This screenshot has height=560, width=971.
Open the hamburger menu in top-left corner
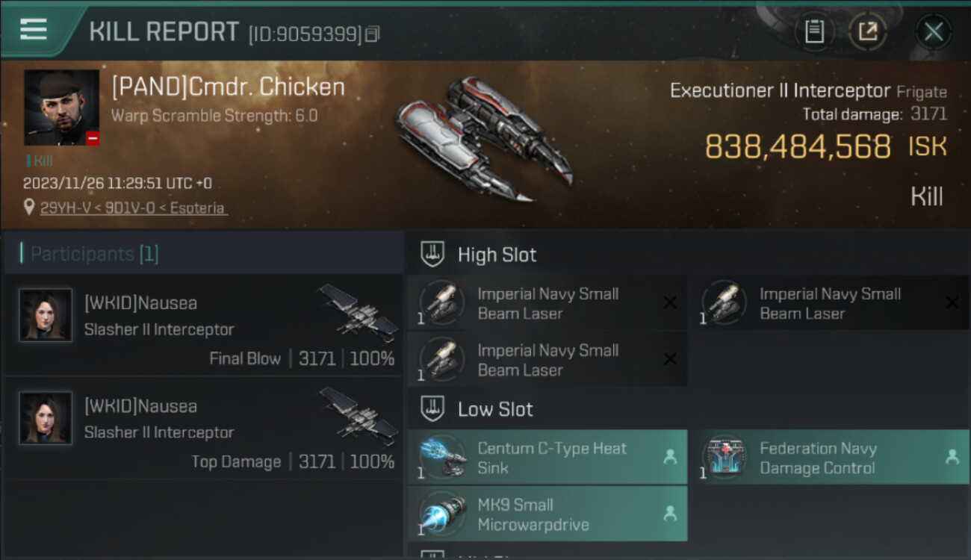point(34,30)
